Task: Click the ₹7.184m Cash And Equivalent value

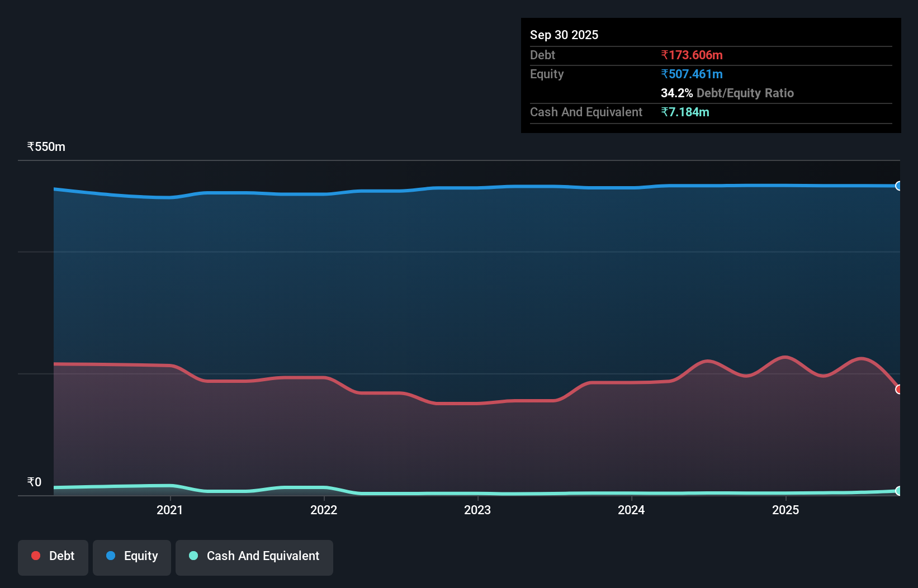Action: pos(685,112)
